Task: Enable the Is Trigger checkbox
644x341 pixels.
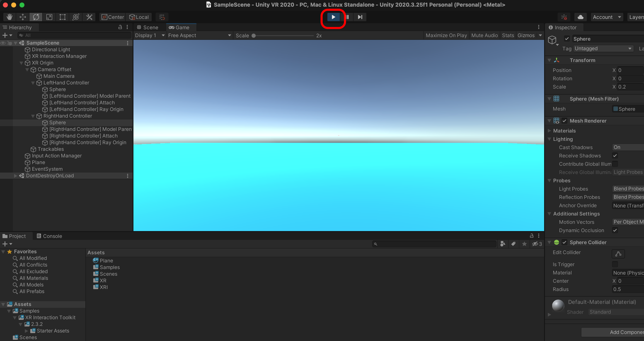Action: click(x=615, y=264)
